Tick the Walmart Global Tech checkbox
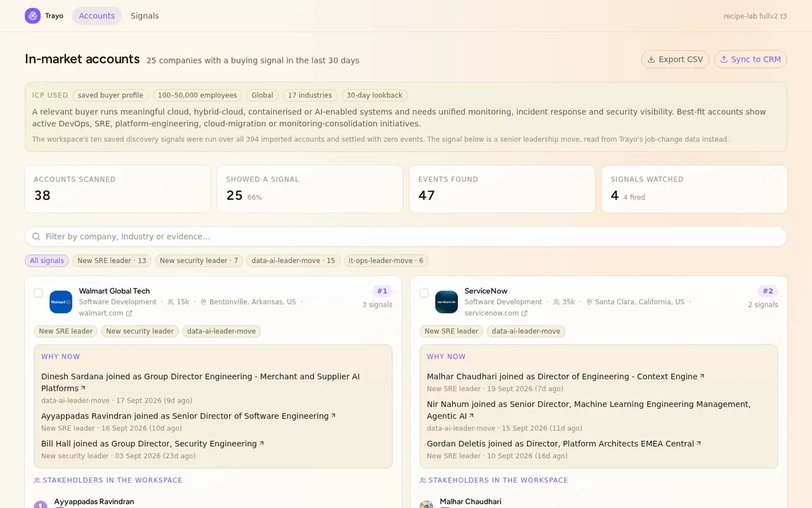The height and width of the screenshot is (508, 812). [38, 293]
